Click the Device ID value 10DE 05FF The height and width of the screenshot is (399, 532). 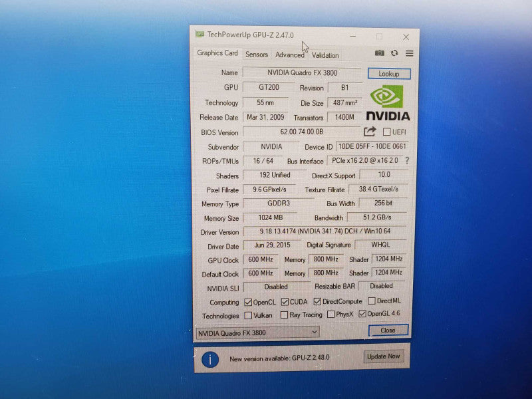pyautogui.click(x=372, y=146)
